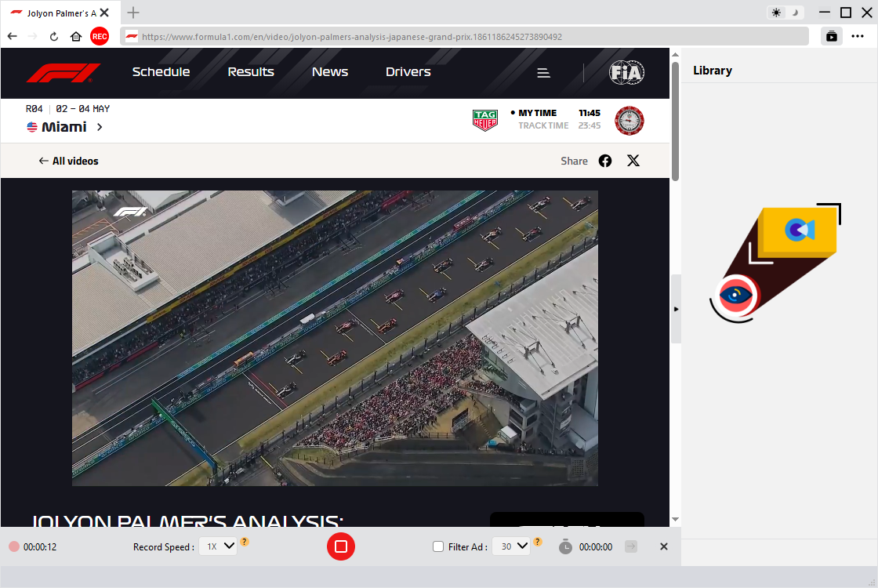Open the Schedule menu item
Screen dimensions: 878x588
click(161, 72)
